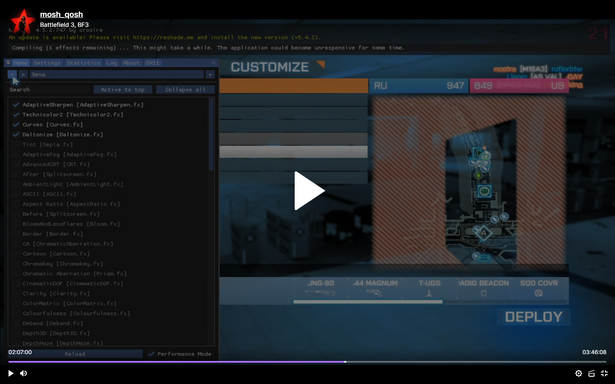Select the ColorMatrix [ColorMatrix.fx] row
This screenshot has height=384, width=615.
tap(69, 303)
